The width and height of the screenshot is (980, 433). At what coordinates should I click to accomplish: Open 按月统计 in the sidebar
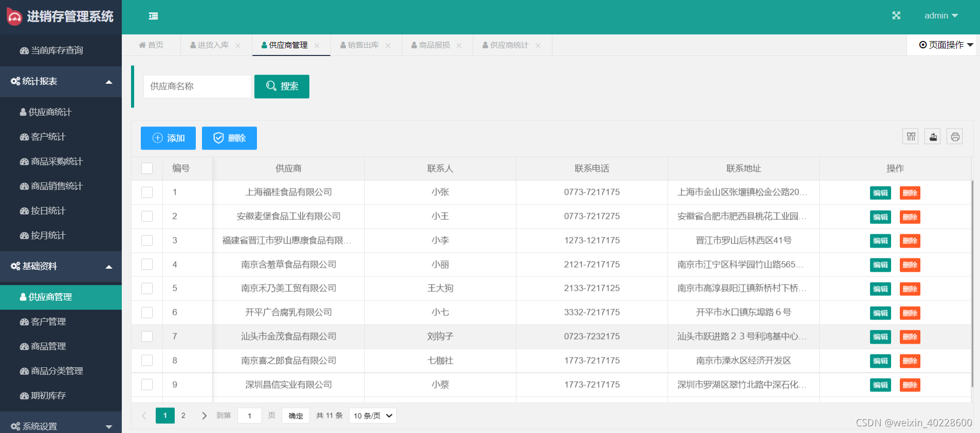[61, 235]
